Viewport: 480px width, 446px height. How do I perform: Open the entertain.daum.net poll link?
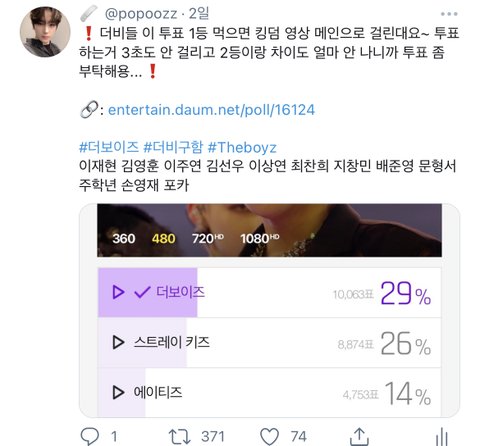pos(211,110)
